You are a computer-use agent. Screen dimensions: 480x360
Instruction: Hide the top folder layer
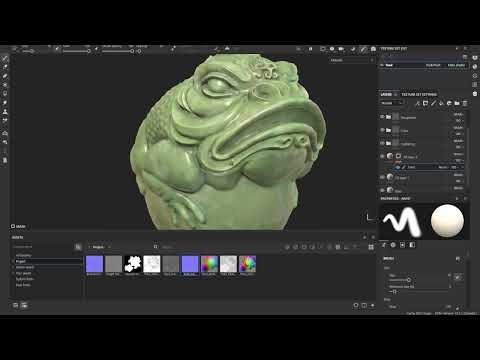[x=382, y=117]
